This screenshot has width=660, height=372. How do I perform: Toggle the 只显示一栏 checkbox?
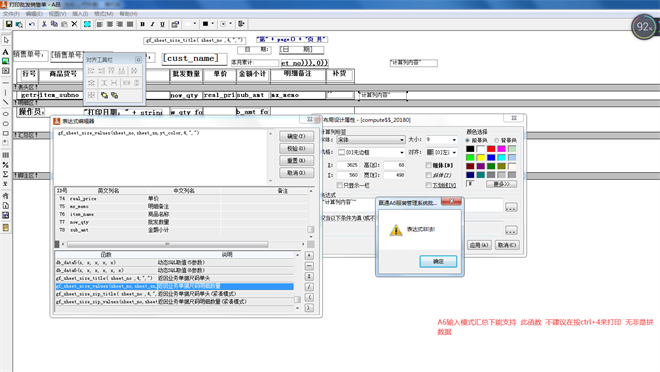tap(339, 185)
